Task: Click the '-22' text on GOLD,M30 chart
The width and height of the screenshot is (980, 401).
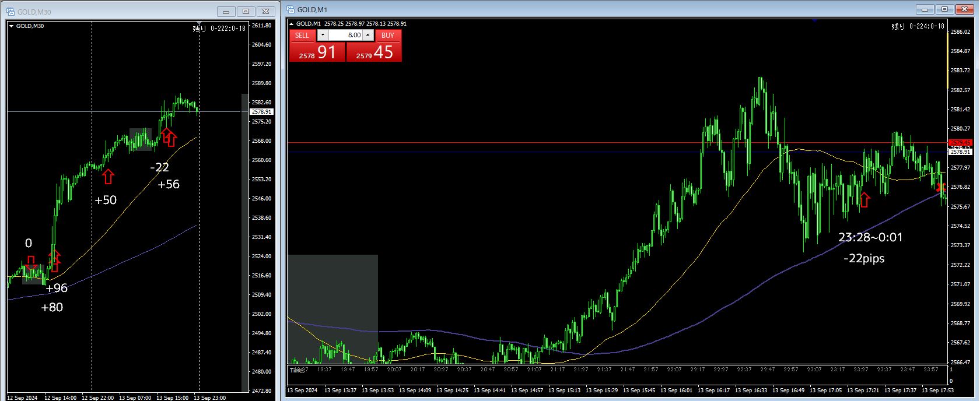Action: click(159, 167)
